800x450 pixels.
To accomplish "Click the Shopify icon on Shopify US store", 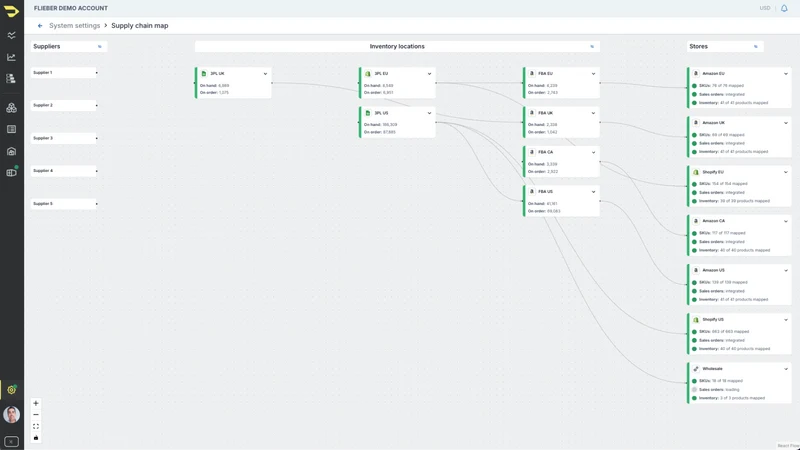I will coord(696,319).
